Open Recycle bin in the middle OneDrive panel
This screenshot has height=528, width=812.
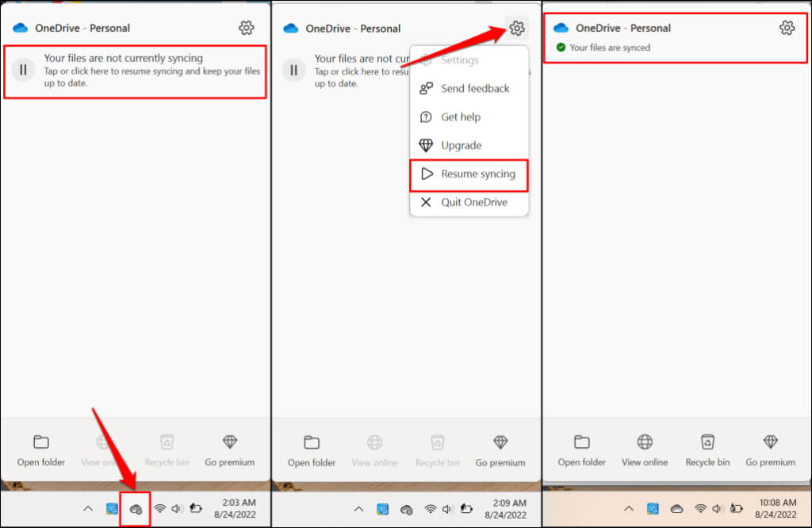point(437,451)
